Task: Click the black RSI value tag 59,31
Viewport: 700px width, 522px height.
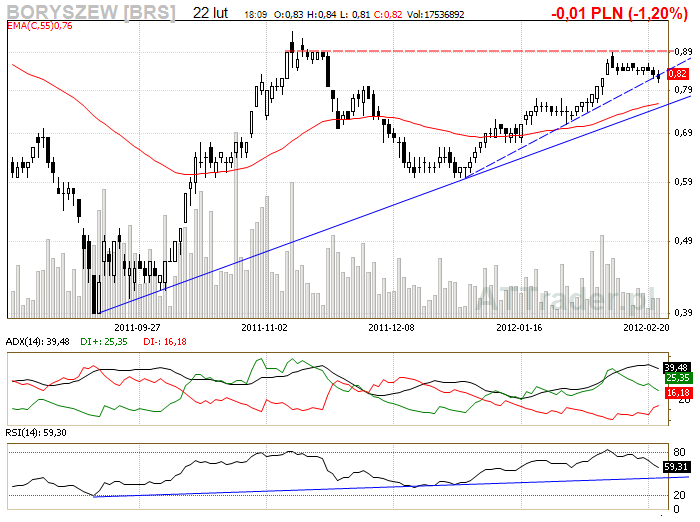Action: pyautogui.click(x=677, y=467)
